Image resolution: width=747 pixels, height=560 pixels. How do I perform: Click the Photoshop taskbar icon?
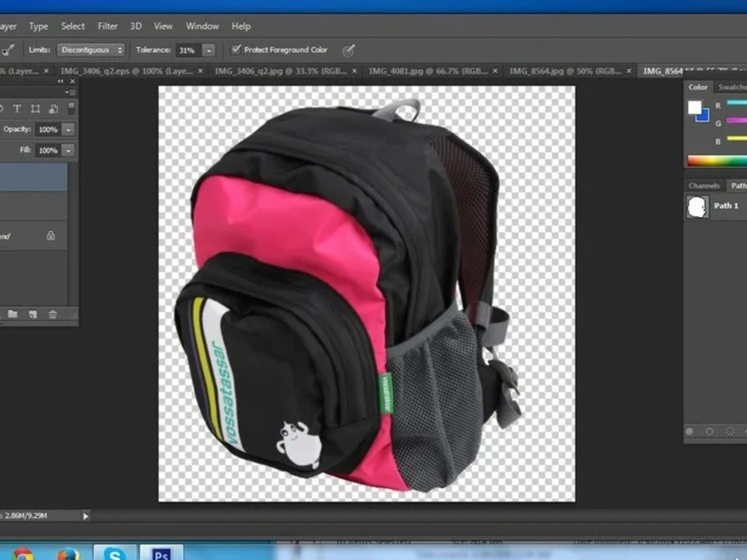pyautogui.click(x=161, y=553)
